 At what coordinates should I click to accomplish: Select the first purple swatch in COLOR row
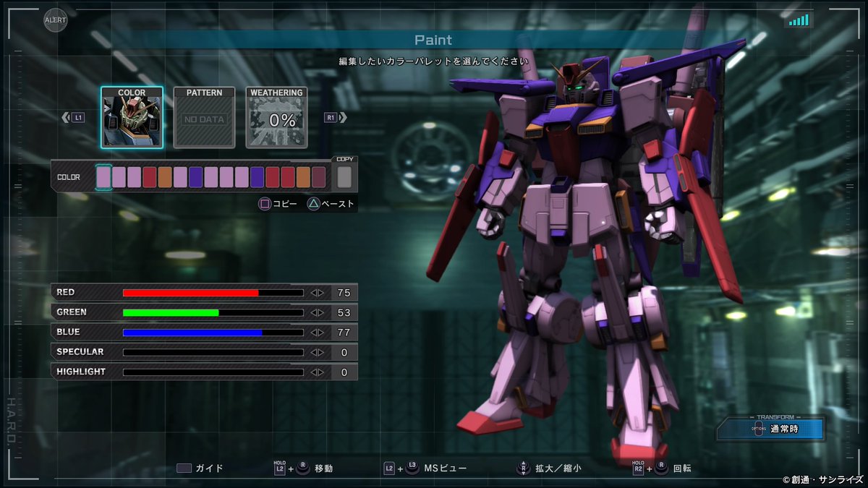click(x=195, y=177)
